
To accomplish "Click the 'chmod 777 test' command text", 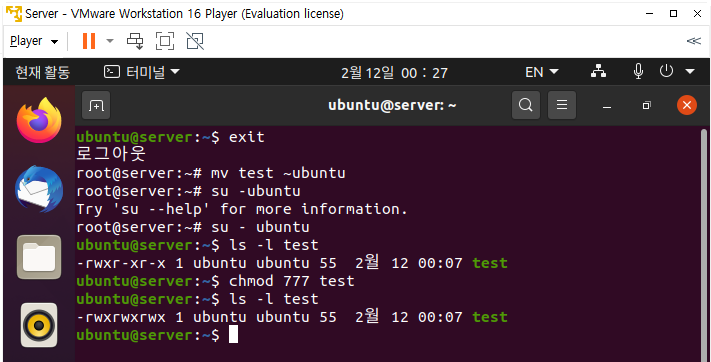I will coord(292,281).
